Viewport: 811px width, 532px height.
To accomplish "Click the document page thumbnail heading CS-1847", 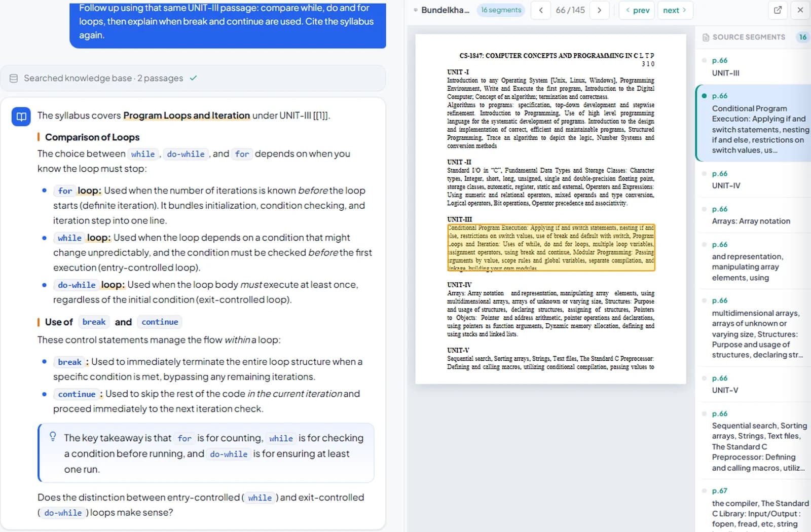I will (556, 55).
